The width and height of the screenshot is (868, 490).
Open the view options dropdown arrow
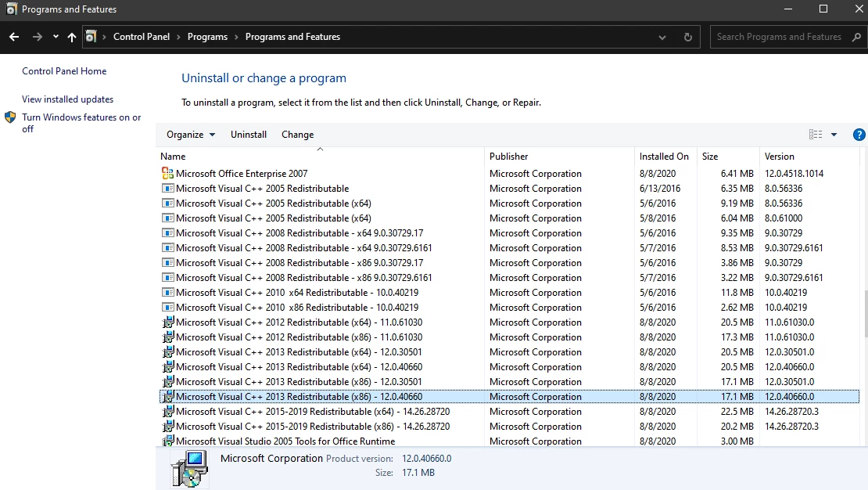tap(834, 135)
